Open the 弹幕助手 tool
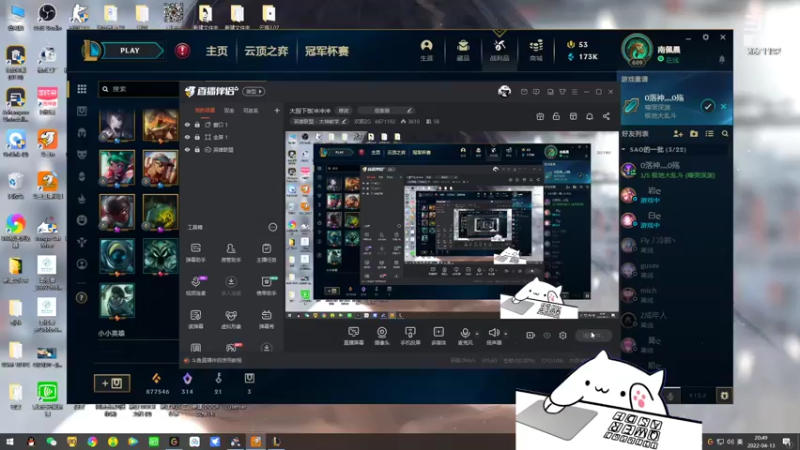The height and width of the screenshot is (450, 800). [196, 253]
